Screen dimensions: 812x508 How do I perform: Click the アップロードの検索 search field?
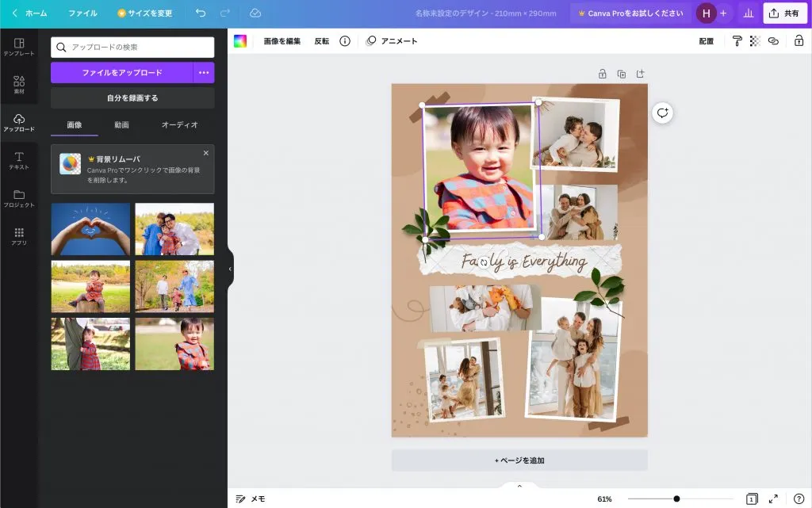point(132,47)
